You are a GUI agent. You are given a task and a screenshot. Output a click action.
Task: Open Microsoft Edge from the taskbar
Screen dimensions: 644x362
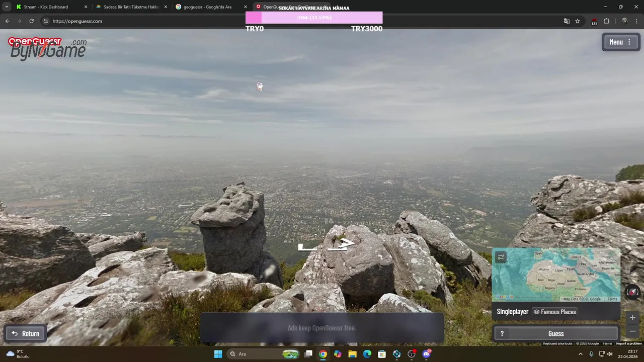[x=367, y=354]
